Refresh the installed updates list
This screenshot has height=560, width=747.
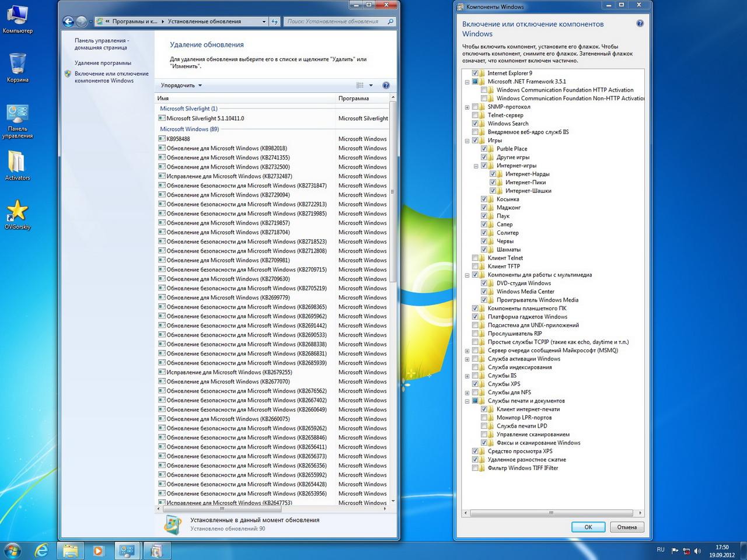point(275,22)
